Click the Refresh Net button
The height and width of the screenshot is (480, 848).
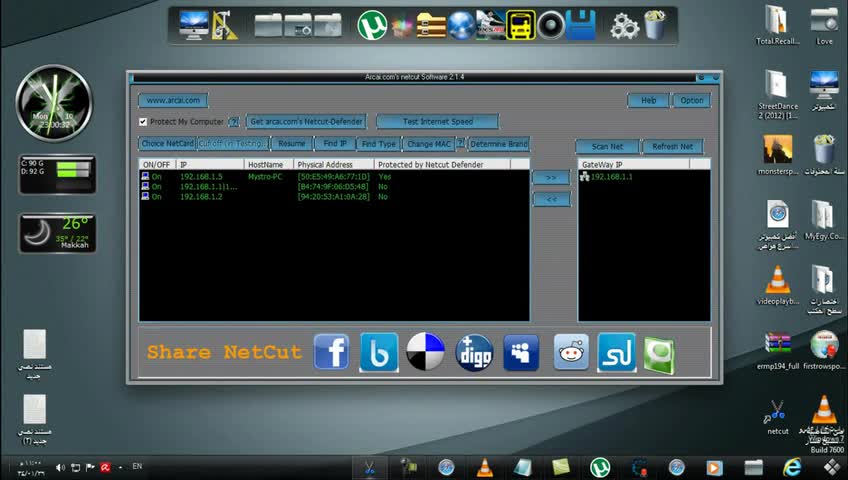click(x=672, y=146)
